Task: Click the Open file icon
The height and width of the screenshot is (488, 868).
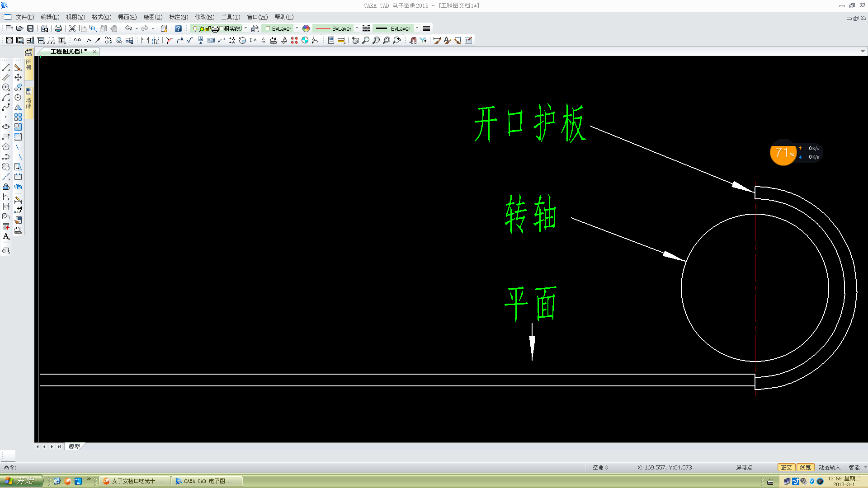Action: point(20,28)
